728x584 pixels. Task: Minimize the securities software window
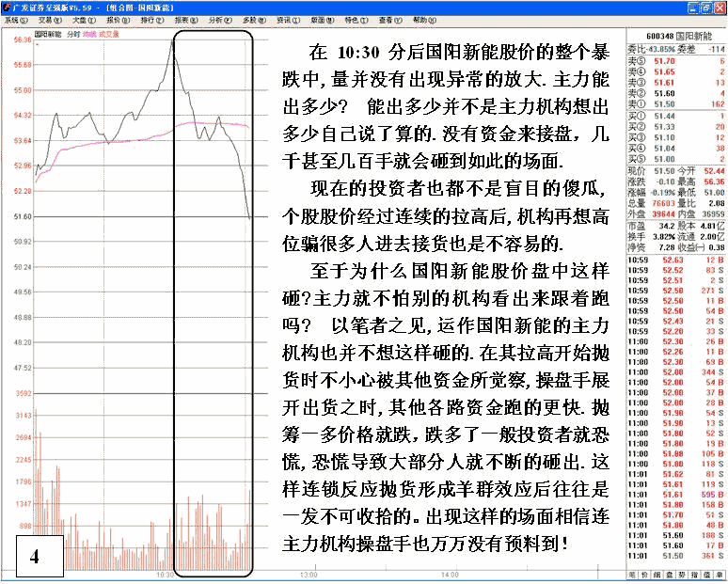691,7
